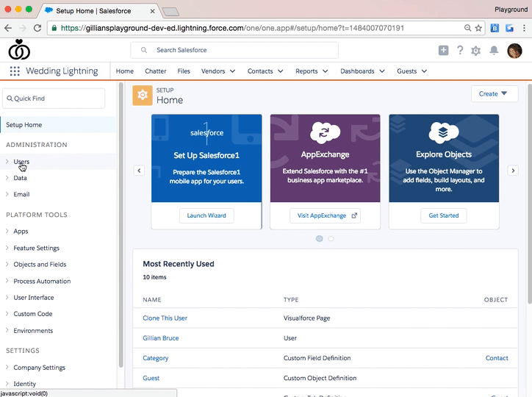Click the browser extension icon beside the B

(509, 28)
